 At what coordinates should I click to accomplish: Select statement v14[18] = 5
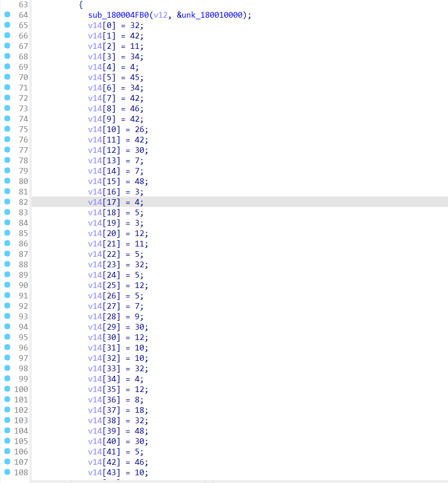point(116,213)
